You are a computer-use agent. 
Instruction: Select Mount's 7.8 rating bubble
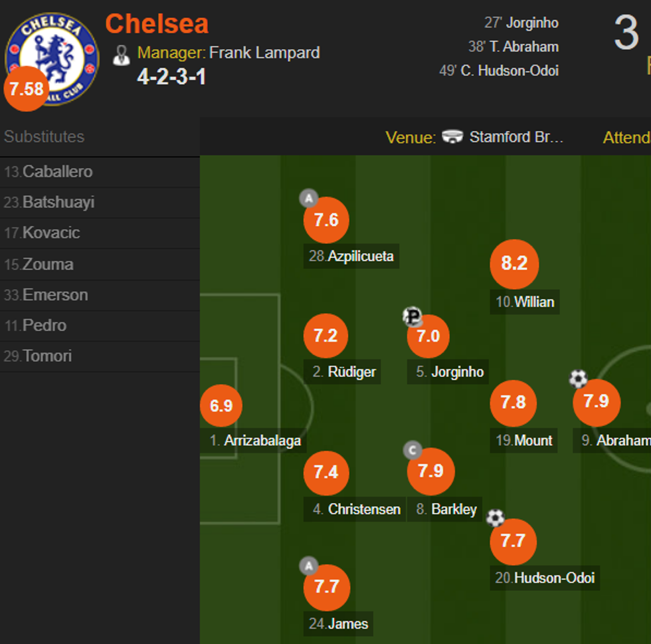click(x=513, y=403)
